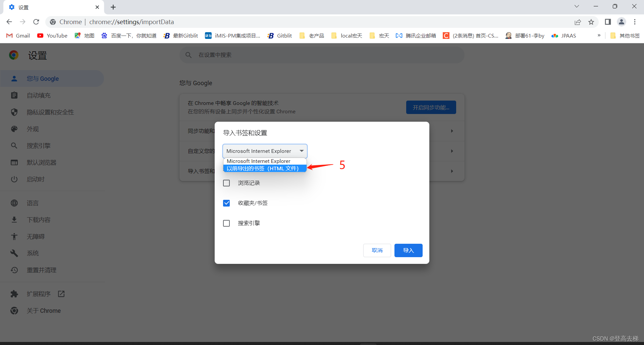Open Gmail bookmark

point(18,36)
